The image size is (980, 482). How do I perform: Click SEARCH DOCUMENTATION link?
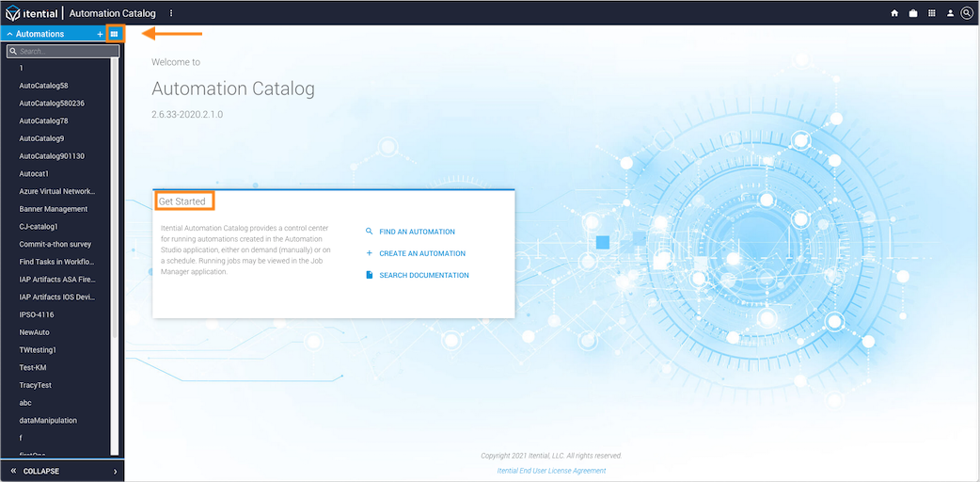click(424, 276)
